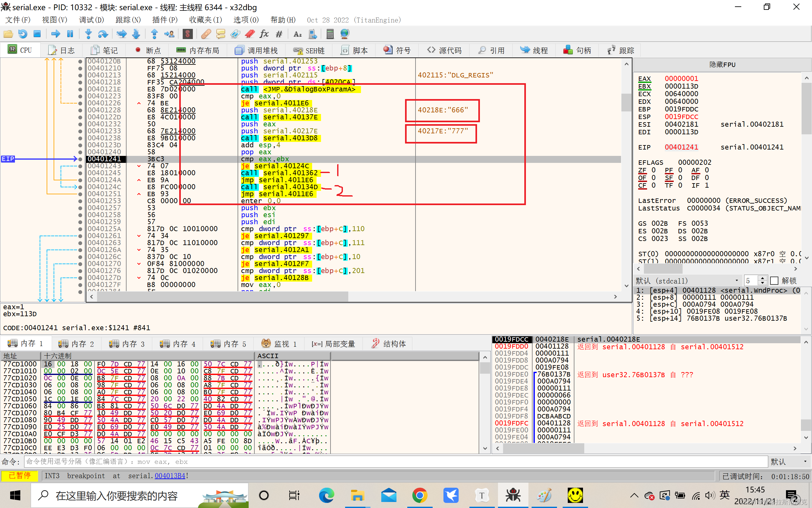The height and width of the screenshot is (508, 812).
Task: Click the disassembly vertical scrollbar thumb
Action: [626, 102]
